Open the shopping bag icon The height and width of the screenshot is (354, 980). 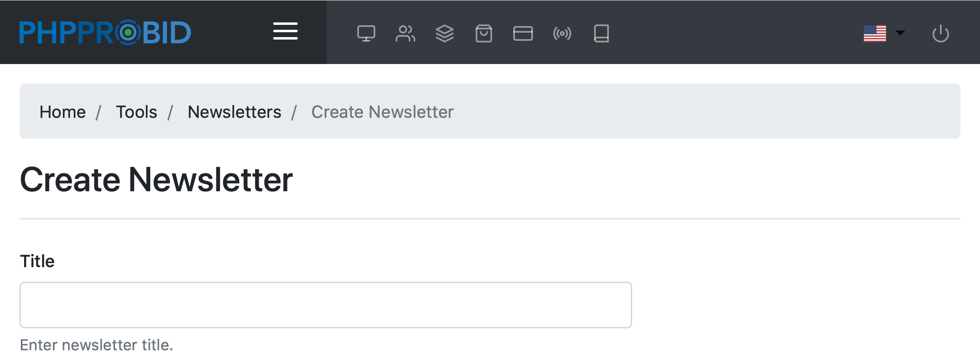click(483, 33)
